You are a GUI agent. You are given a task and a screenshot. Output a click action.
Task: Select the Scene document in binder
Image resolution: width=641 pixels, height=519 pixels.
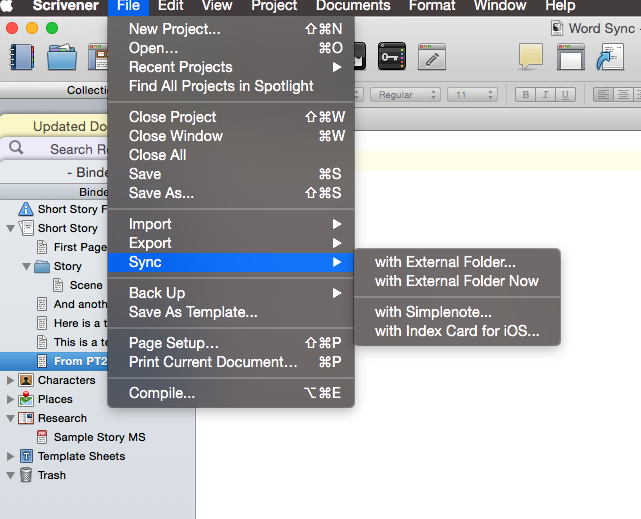(86, 285)
